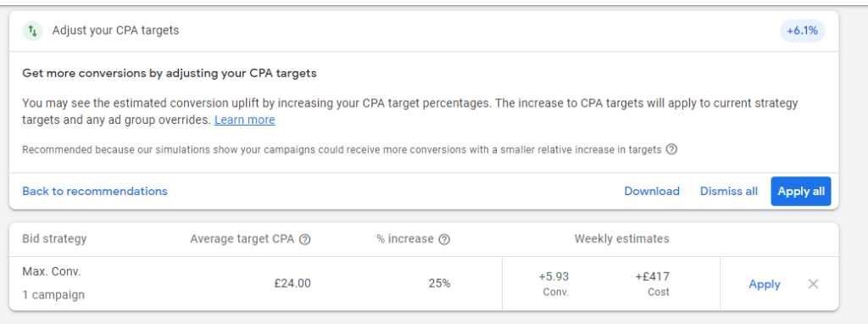The width and height of the screenshot is (868, 324).
Task: Click help icon after simulations explanation text
Action: click(x=671, y=149)
